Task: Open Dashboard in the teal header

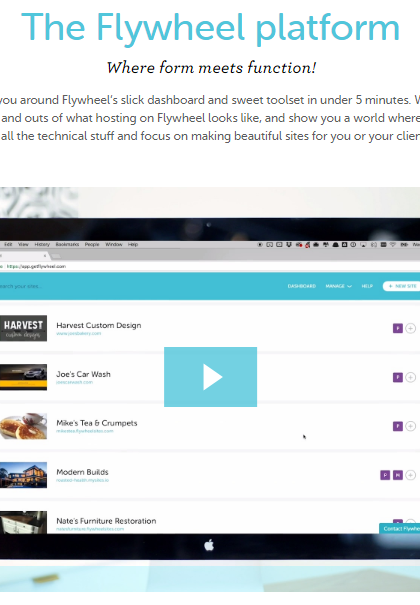Action: (302, 286)
